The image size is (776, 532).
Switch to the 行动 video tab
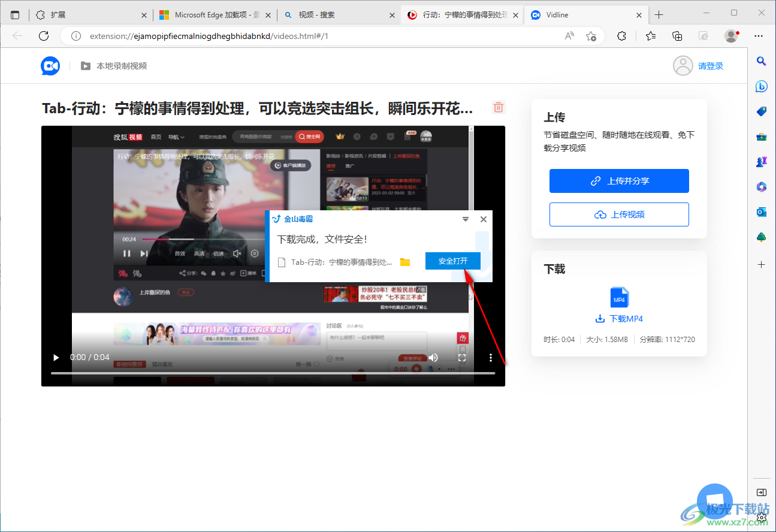click(461, 15)
